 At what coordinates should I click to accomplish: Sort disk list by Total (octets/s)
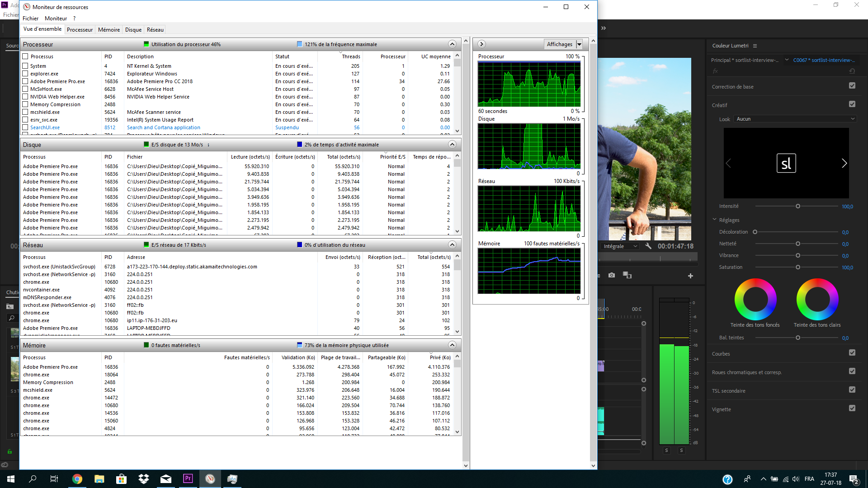(x=340, y=157)
